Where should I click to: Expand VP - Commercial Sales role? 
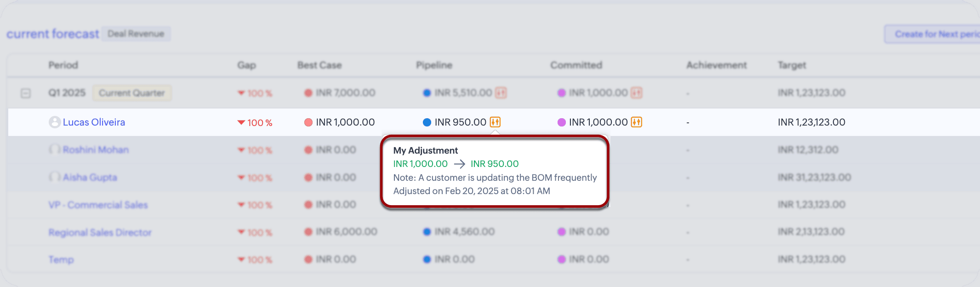[x=98, y=205]
